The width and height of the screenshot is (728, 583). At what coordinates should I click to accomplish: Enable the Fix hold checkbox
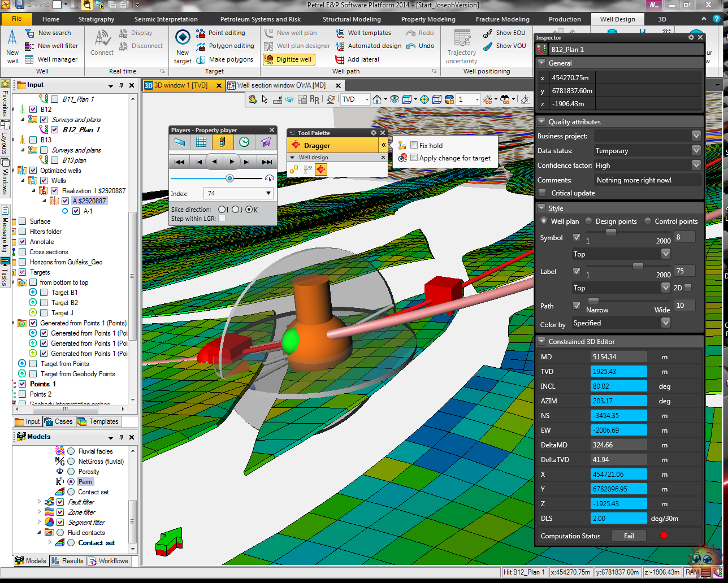click(x=414, y=145)
